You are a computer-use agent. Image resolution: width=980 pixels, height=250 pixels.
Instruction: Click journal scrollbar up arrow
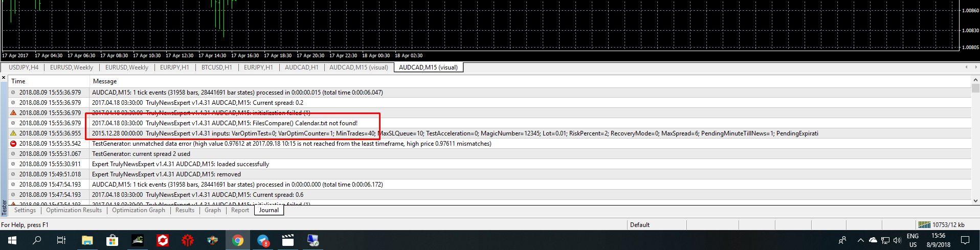[x=975, y=80]
